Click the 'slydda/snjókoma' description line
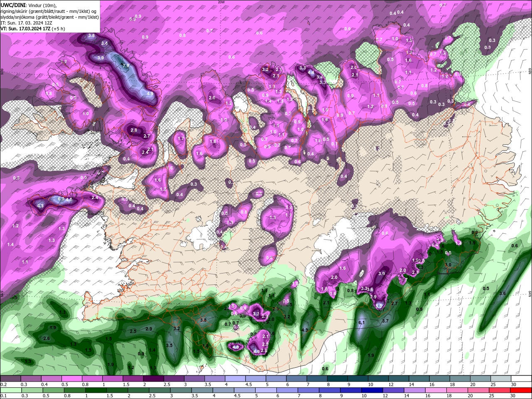 click(x=49, y=17)
